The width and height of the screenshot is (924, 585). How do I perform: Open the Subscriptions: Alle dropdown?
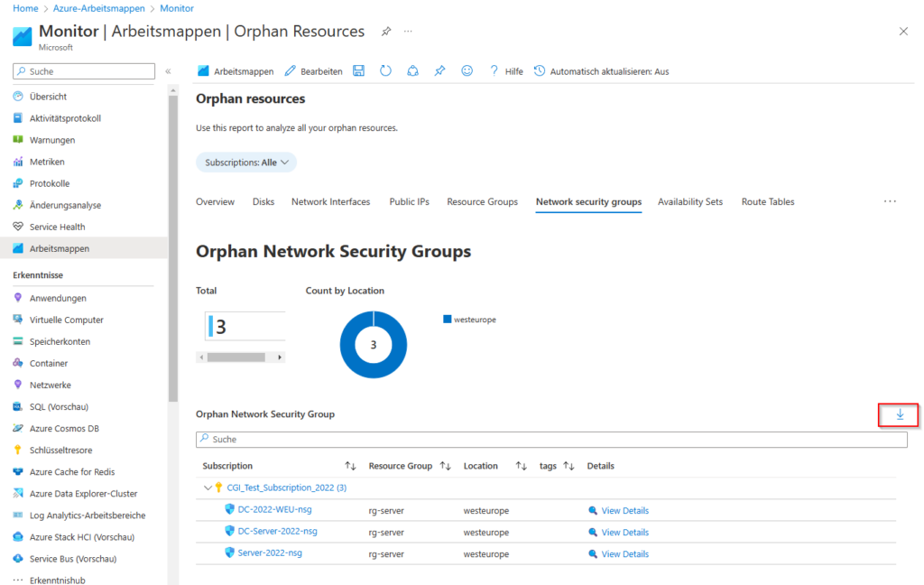246,162
